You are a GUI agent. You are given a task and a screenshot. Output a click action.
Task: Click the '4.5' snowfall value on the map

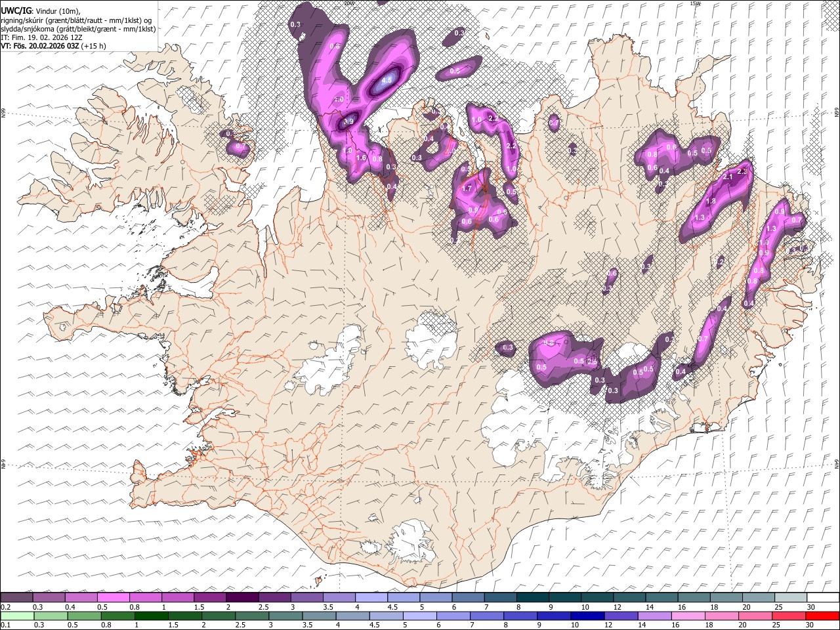click(387, 81)
